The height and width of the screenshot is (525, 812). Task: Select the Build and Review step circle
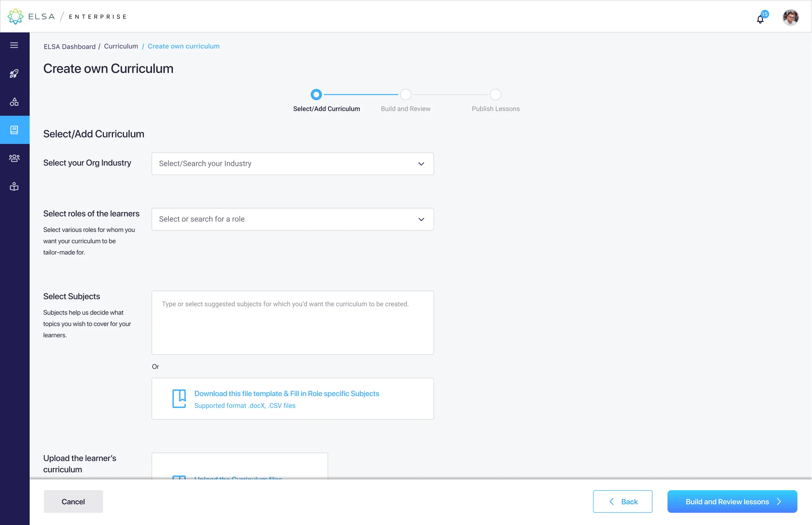point(406,95)
